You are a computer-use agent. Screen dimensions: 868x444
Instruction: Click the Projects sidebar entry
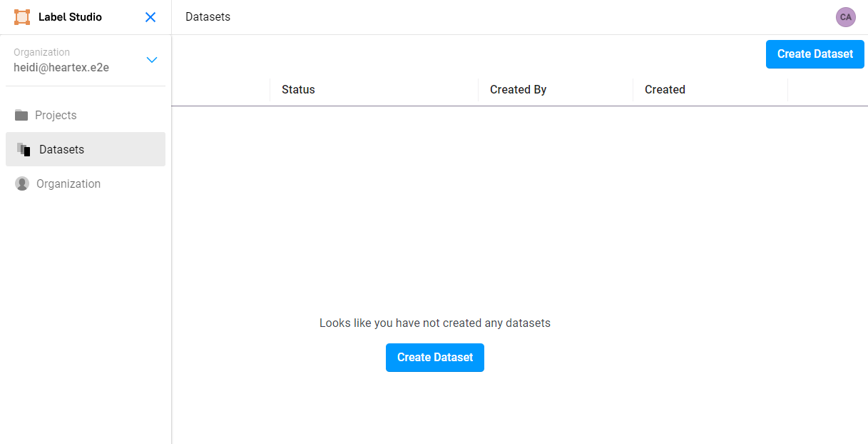[x=57, y=115]
